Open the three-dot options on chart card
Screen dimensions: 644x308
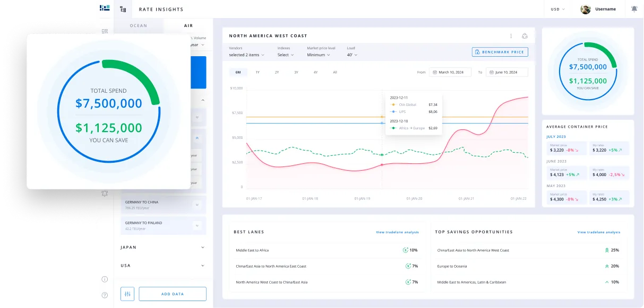pos(511,36)
